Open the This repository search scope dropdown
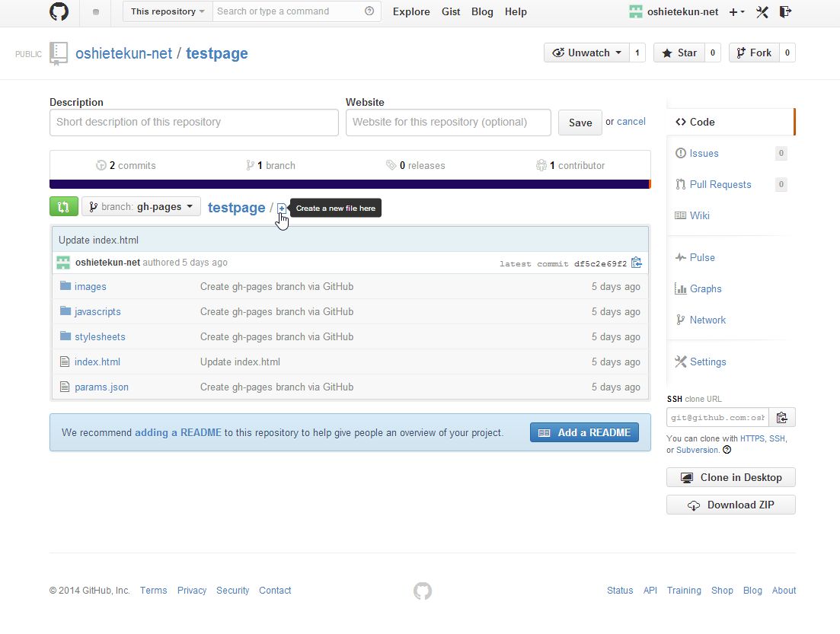This screenshot has height=634, width=840. tap(168, 11)
